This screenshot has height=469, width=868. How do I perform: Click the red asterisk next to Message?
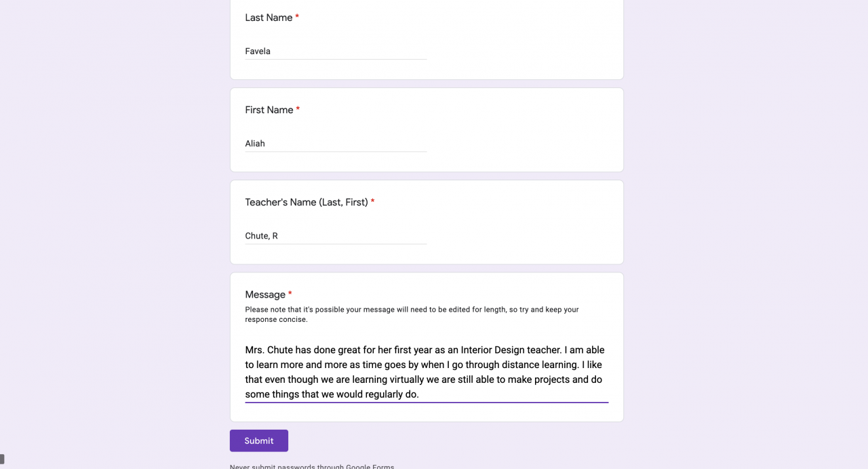pos(290,294)
